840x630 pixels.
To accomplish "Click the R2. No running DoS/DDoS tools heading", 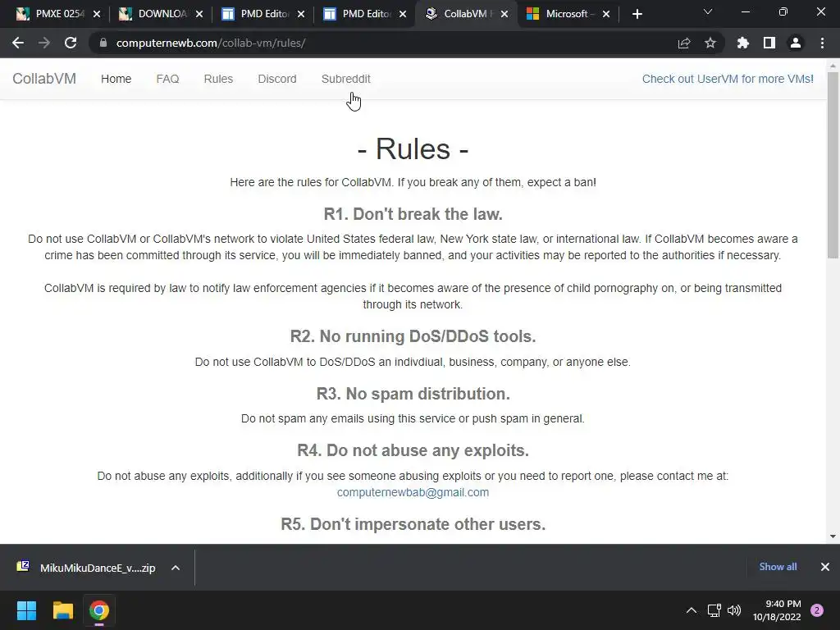I will (x=413, y=336).
